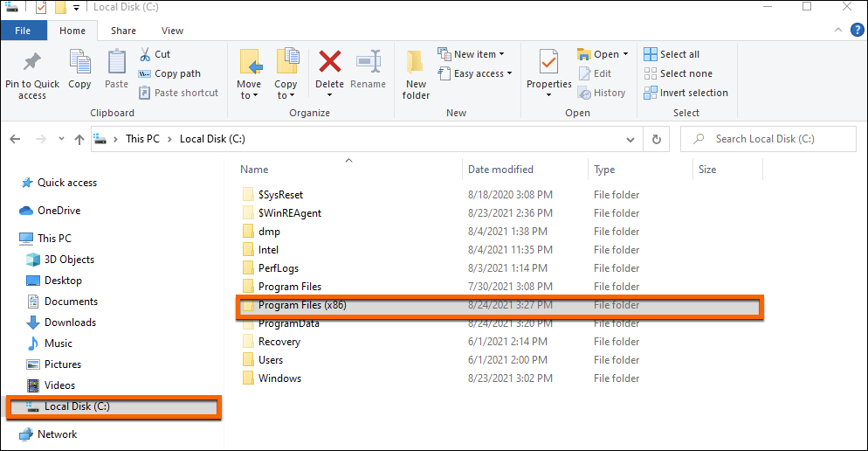Click the properties checkmark icon in title bar
868x451 pixels.
click(x=40, y=7)
